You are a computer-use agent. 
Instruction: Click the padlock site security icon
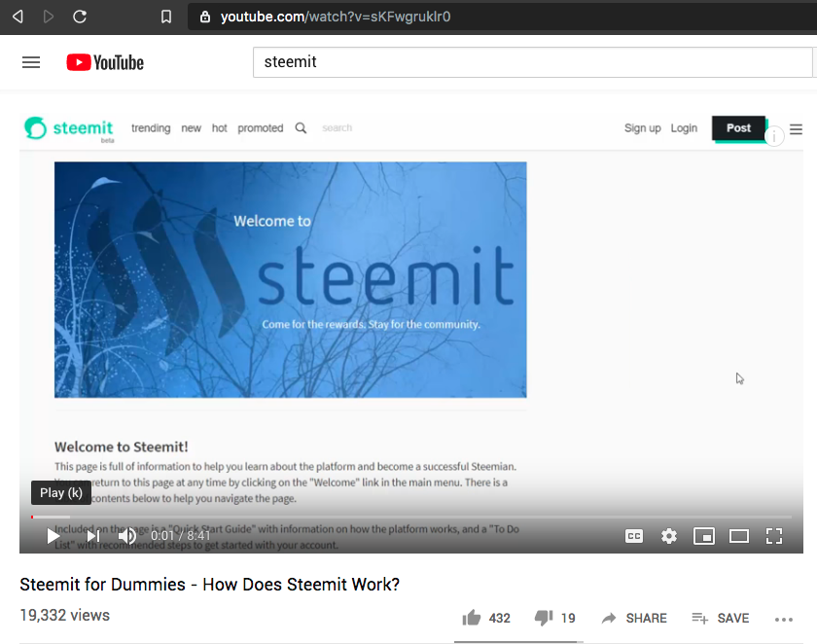[205, 17]
